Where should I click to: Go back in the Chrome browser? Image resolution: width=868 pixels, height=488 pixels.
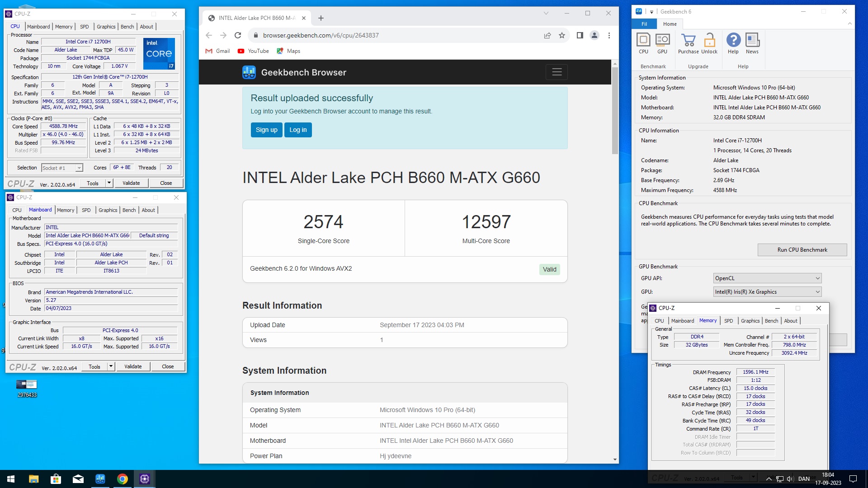coord(209,35)
